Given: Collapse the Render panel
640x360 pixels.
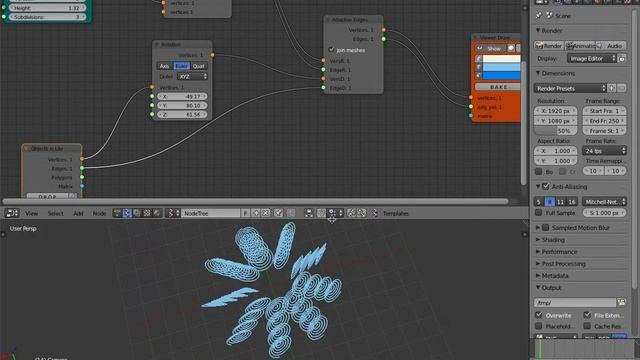Looking at the screenshot, I should point(538,31).
